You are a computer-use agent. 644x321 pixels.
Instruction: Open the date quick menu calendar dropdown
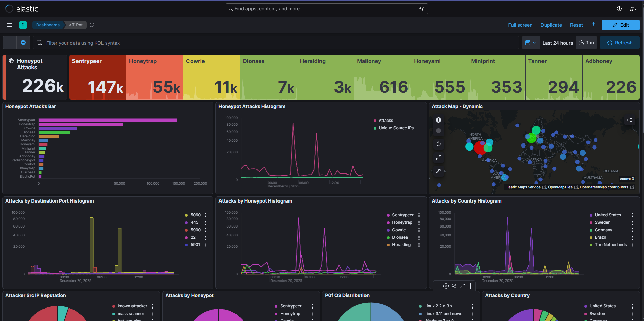530,43
